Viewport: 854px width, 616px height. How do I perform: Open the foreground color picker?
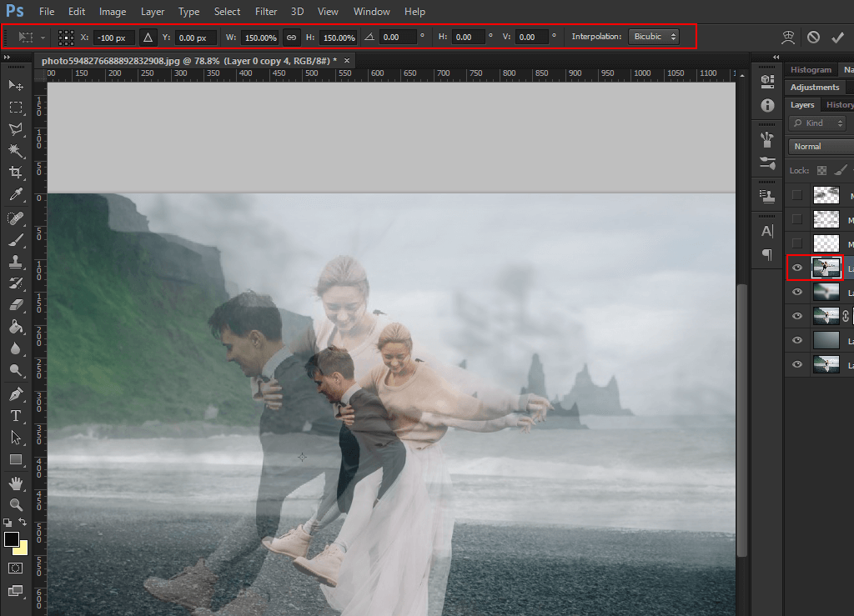pos(12,539)
